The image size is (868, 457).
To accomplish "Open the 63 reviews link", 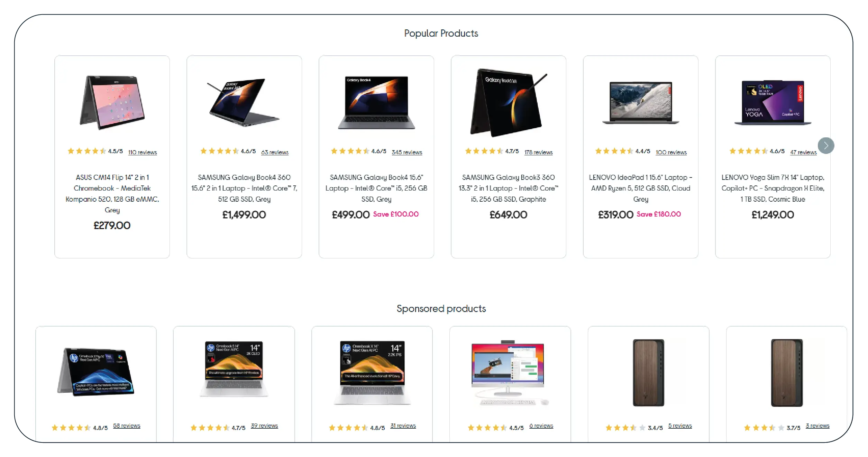I will pos(275,152).
